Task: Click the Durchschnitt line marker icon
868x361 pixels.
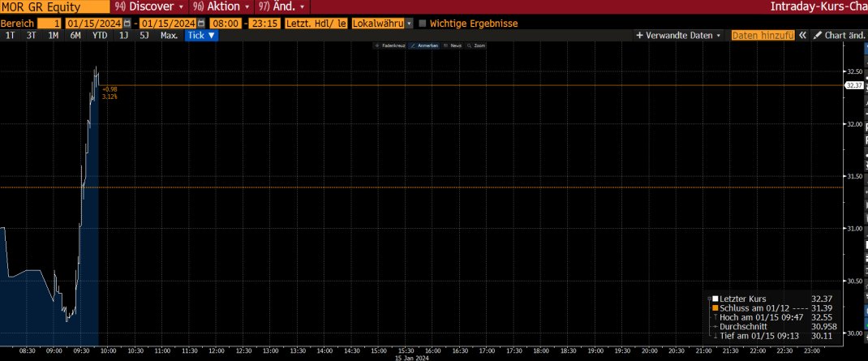Action: [x=715, y=327]
